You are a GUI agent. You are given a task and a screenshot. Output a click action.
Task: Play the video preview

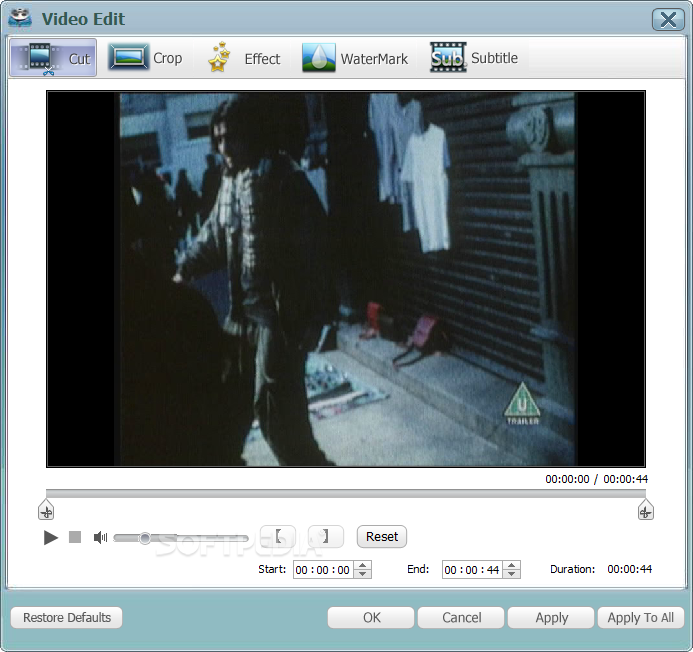point(51,538)
